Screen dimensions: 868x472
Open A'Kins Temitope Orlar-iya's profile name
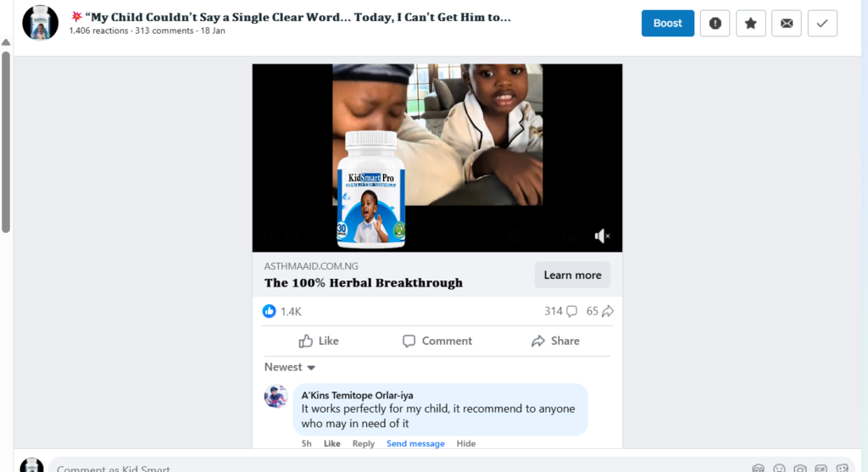pos(357,395)
